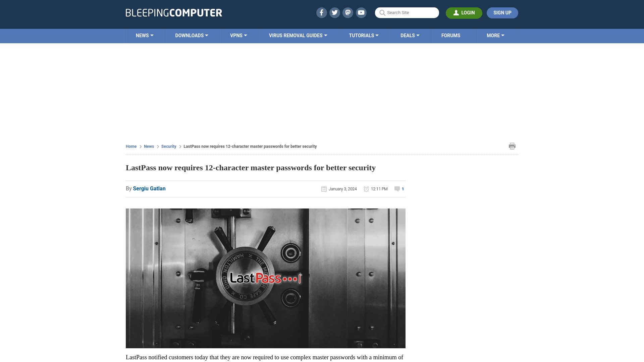
Task: Navigate to Security category page
Action: (x=168, y=146)
